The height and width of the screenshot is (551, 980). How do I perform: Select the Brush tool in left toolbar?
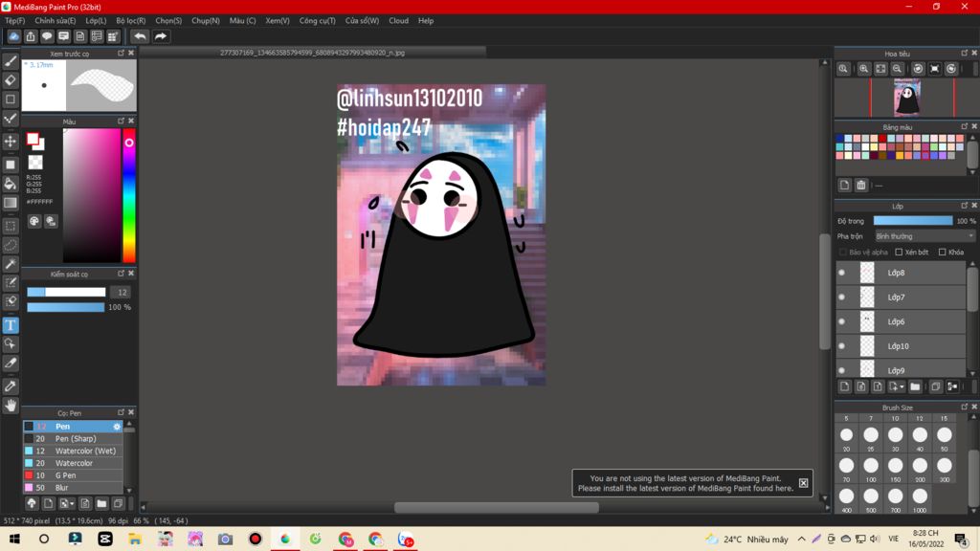[x=11, y=61]
